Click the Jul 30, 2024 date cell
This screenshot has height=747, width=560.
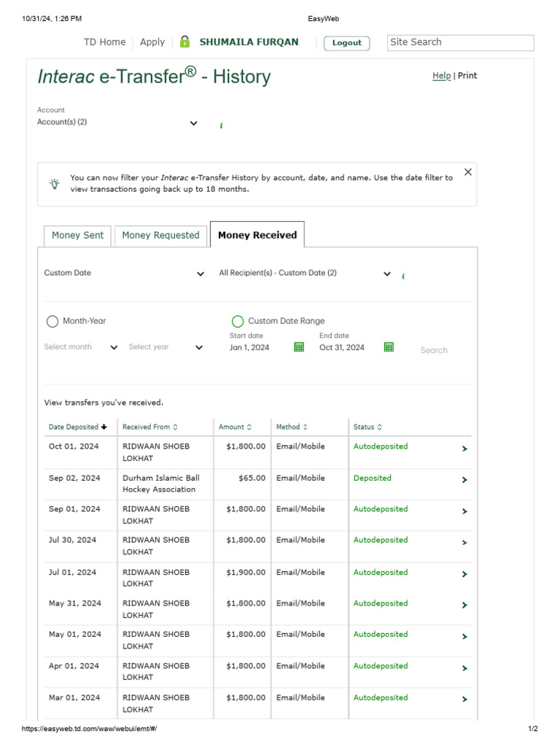[72, 540]
